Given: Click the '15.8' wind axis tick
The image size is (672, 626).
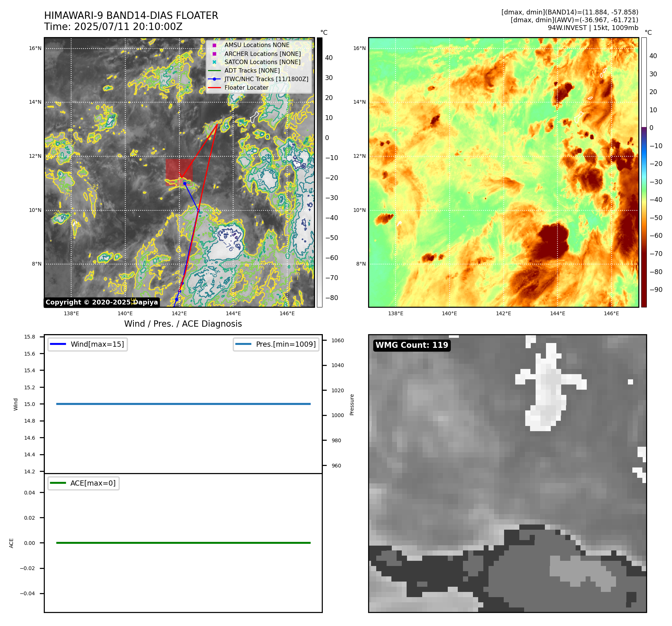Looking at the screenshot, I should [30, 337].
